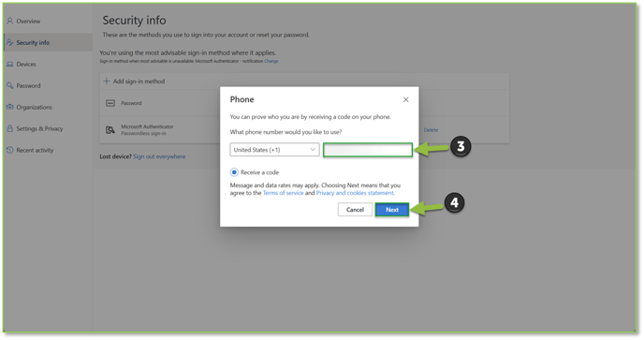Click the Recent activity clock icon

(x=10, y=150)
